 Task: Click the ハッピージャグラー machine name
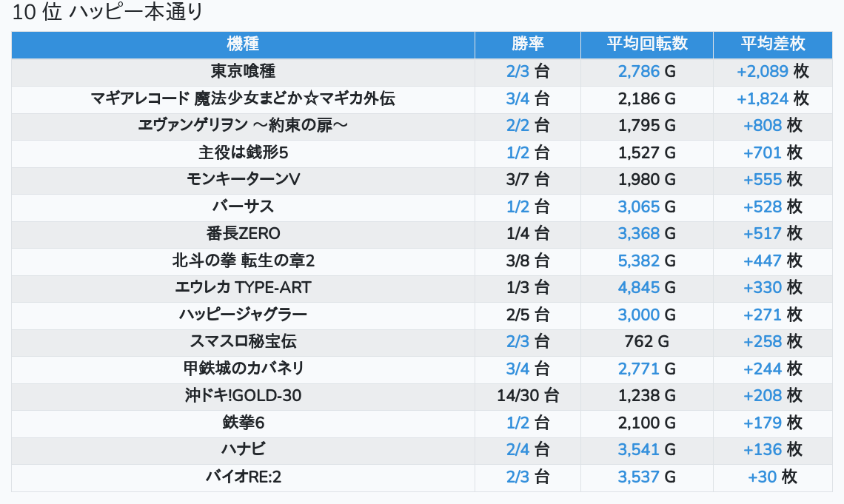(x=243, y=315)
